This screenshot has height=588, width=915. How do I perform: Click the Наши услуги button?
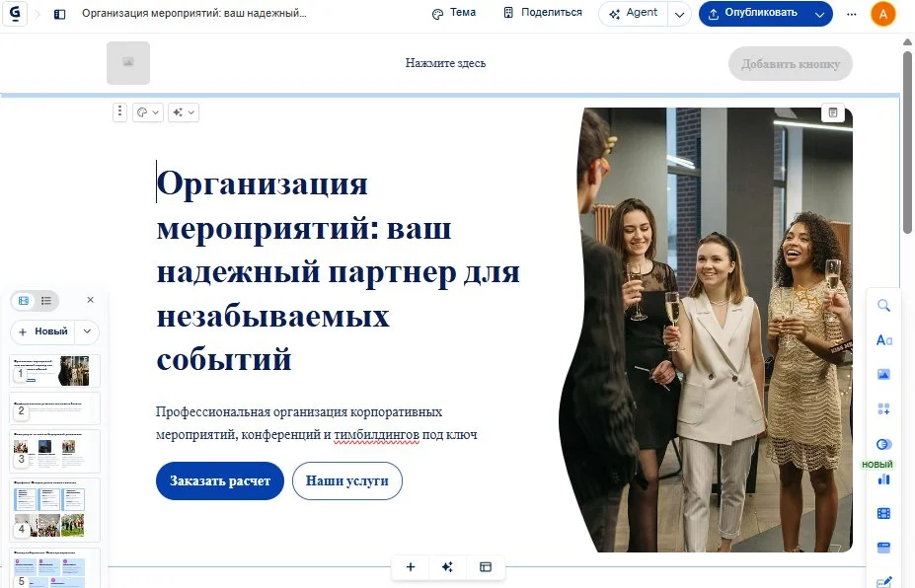click(x=347, y=480)
